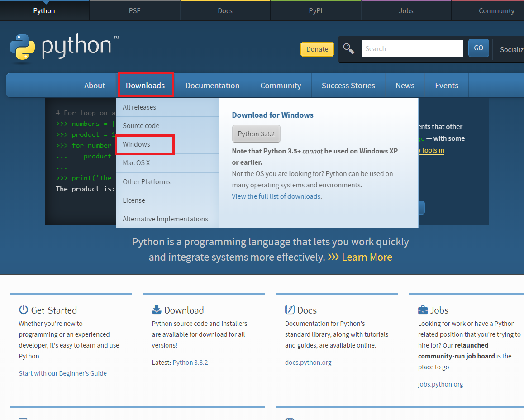Image resolution: width=524 pixels, height=420 pixels.
Task: Select Other Platforms in Downloads dropdown
Action: click(x=167, y=182)
